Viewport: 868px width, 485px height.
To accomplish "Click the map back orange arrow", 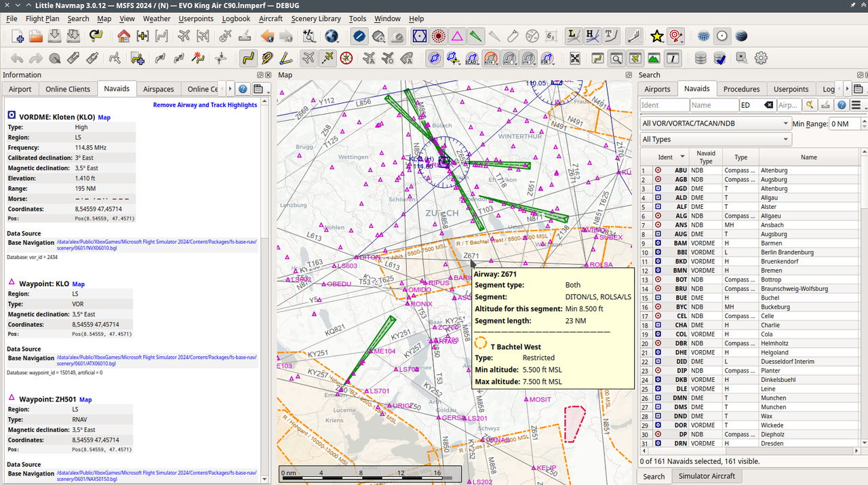I will [267, 36].
